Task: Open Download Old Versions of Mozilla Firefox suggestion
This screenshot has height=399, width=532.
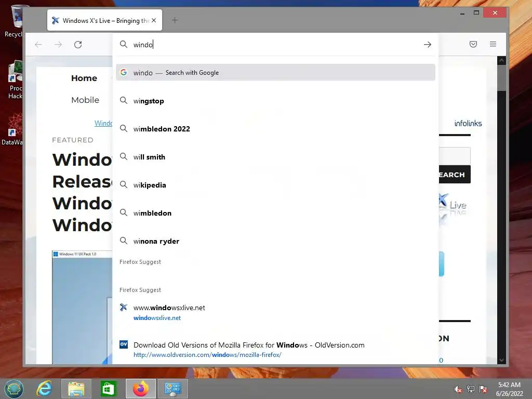Action: click(275, 350)
